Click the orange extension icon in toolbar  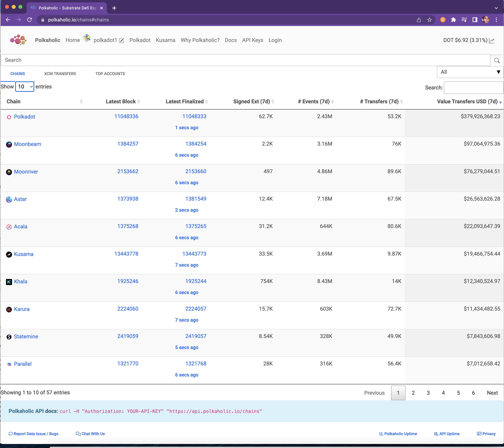point(443,20)
